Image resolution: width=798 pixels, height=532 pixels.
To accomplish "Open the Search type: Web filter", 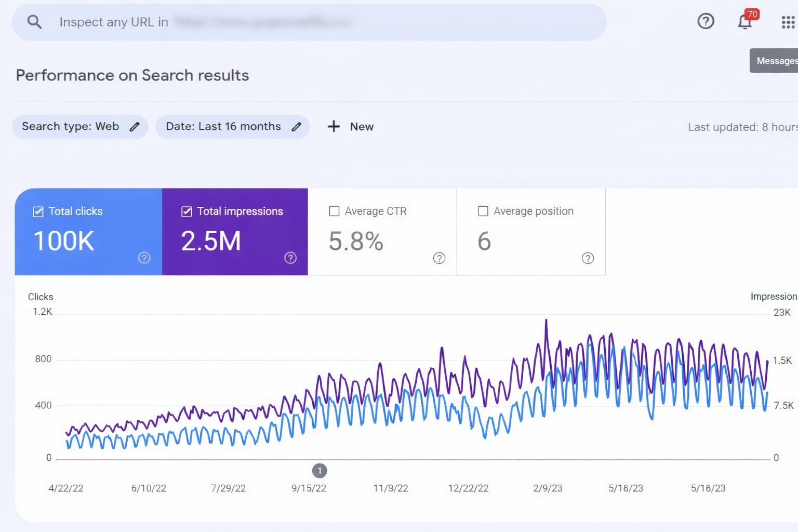I will pos(71,127).
